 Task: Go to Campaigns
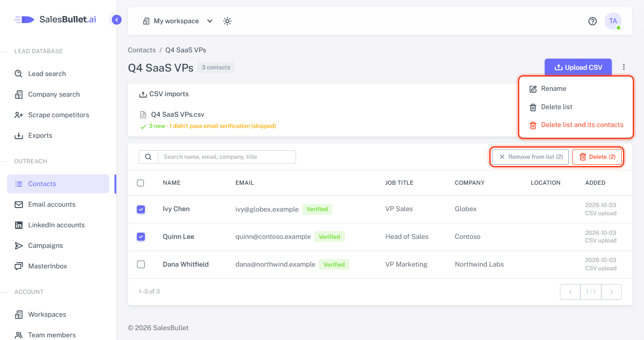pyautogui.click(x=58, y=246)
